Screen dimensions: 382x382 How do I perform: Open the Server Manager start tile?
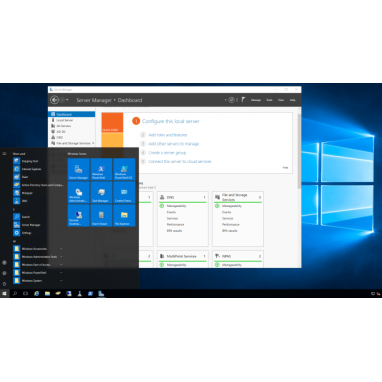coord(78,169)
